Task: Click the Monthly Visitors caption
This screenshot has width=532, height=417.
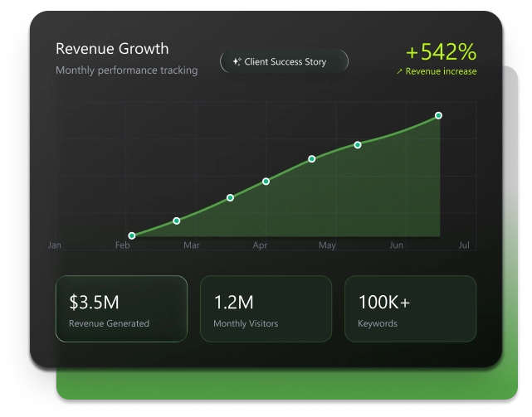Action: (x=246, y=324)
